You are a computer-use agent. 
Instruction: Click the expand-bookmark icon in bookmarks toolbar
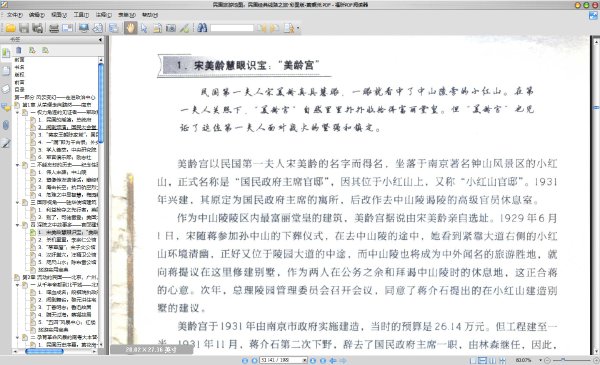(32, 50)
